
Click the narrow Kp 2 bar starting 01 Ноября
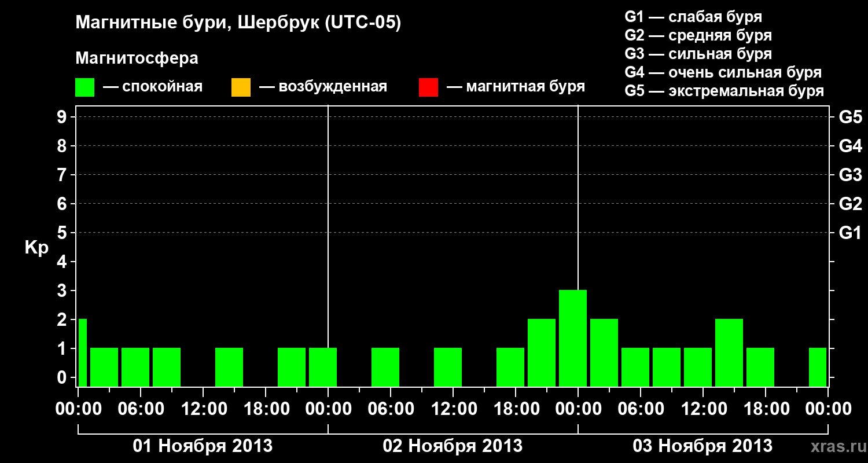coord(82,352)
